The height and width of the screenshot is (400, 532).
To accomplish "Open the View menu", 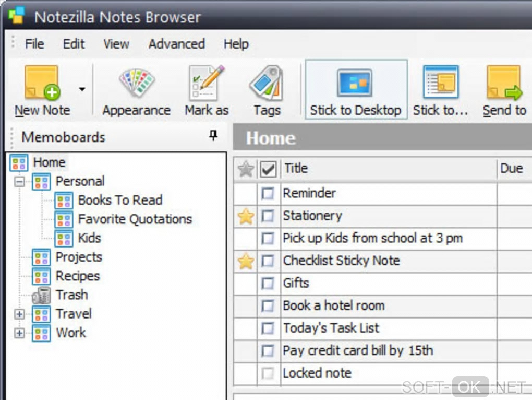I will pos(116,44).
